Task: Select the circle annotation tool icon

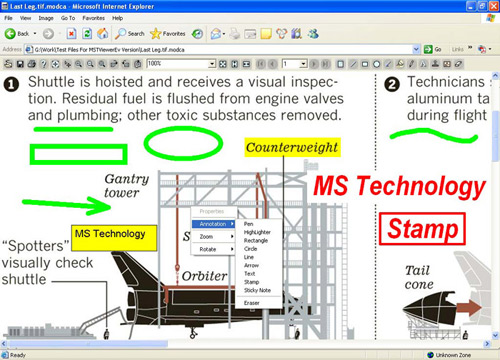Action: click(x=376, y=64)
